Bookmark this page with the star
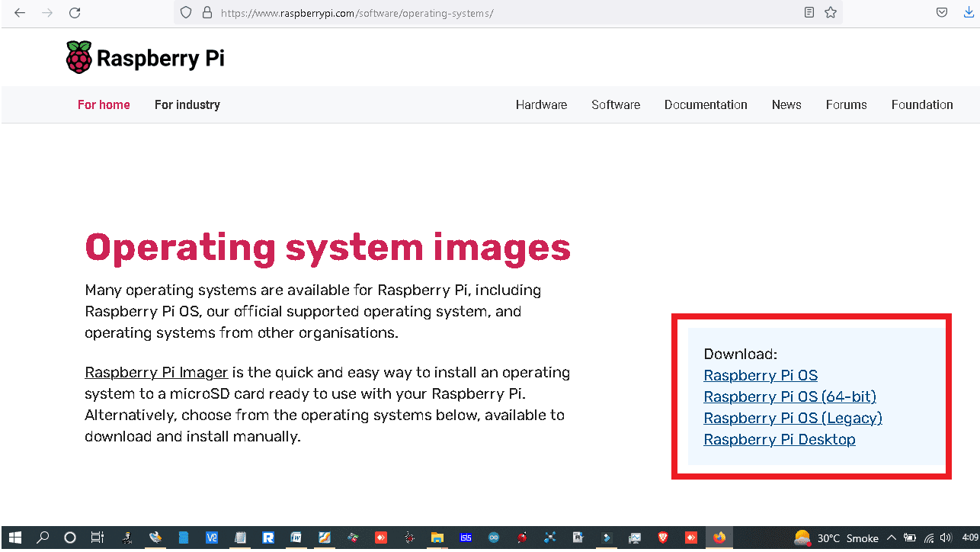Image resolution: width=980 pixels, height=552 pixels. click(x=831, y=13)
